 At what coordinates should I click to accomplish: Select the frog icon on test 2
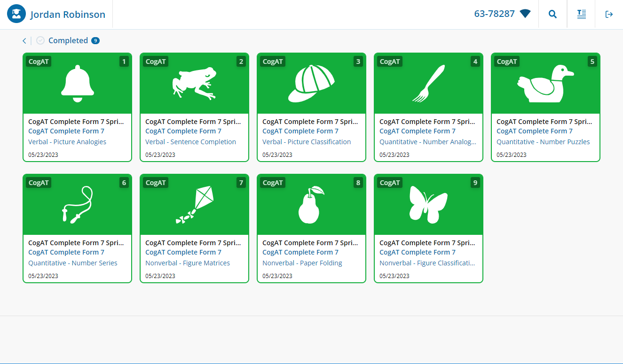[x=194, y=84]
